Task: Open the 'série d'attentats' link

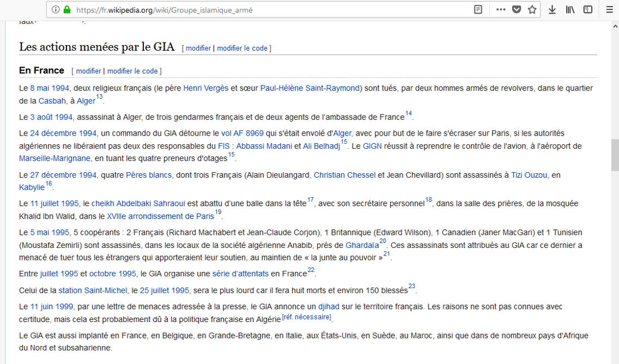Action: tap(240, 274)
